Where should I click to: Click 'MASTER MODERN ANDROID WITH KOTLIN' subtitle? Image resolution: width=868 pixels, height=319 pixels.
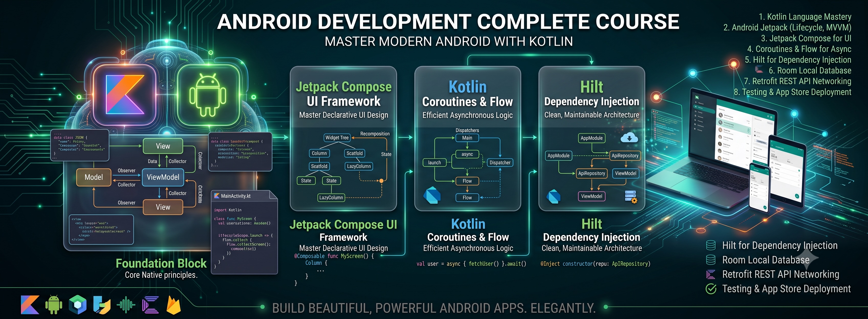click(x=449, y=41)
